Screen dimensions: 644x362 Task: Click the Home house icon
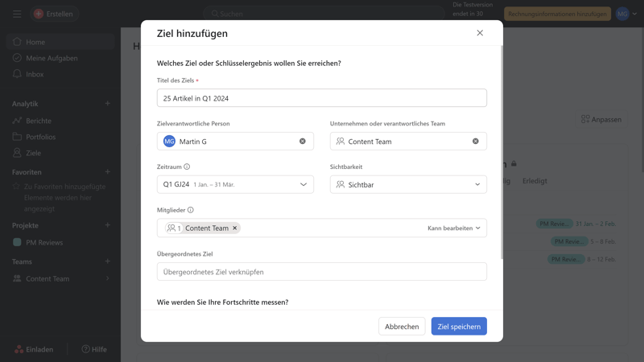pos(17,42)
